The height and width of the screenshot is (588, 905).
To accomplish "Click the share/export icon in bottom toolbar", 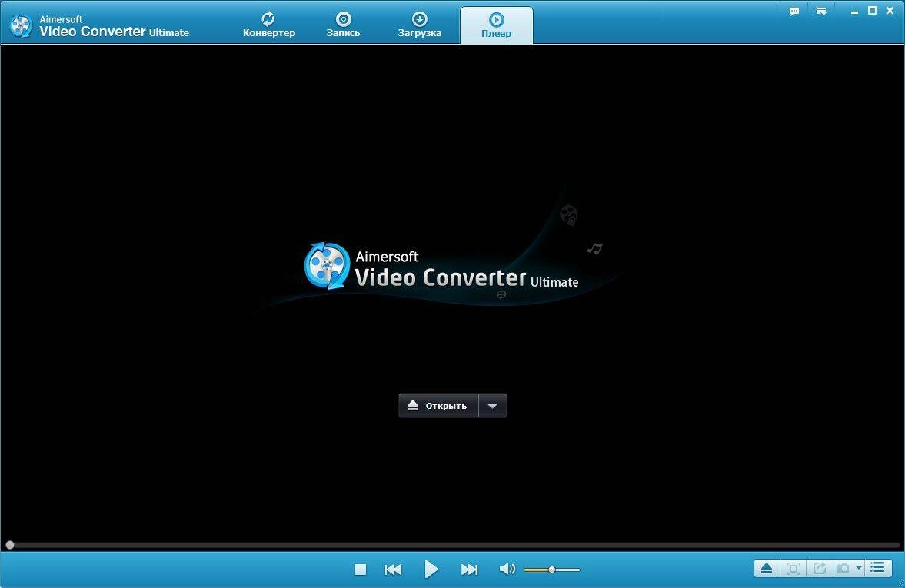I will 820,568.
